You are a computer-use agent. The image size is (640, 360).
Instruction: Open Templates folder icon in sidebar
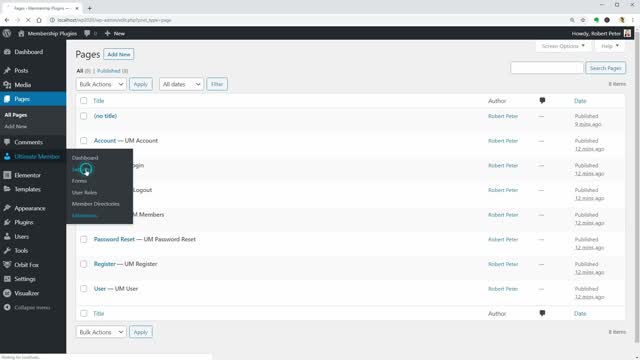[x=7, y=189]
